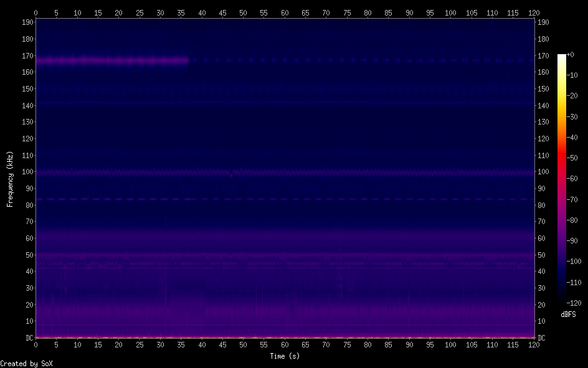Click the 90 tick on the bottom time axis
The width and height of the screenshot is (588, 368).
tap(409, 344)
